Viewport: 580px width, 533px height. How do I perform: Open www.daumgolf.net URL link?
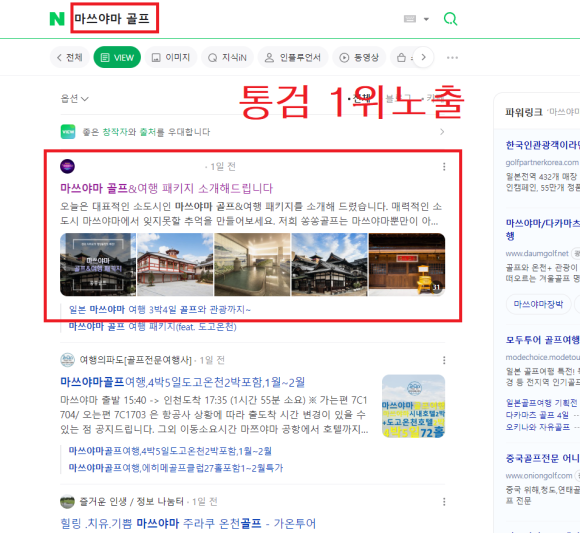tap(537, 253)
